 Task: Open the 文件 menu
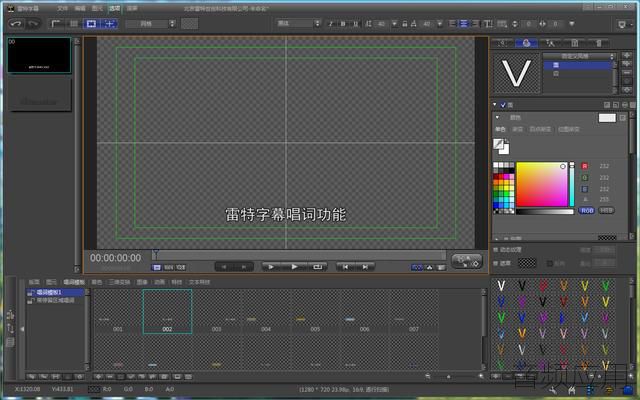pyautogui.click(x=62, y=8)
